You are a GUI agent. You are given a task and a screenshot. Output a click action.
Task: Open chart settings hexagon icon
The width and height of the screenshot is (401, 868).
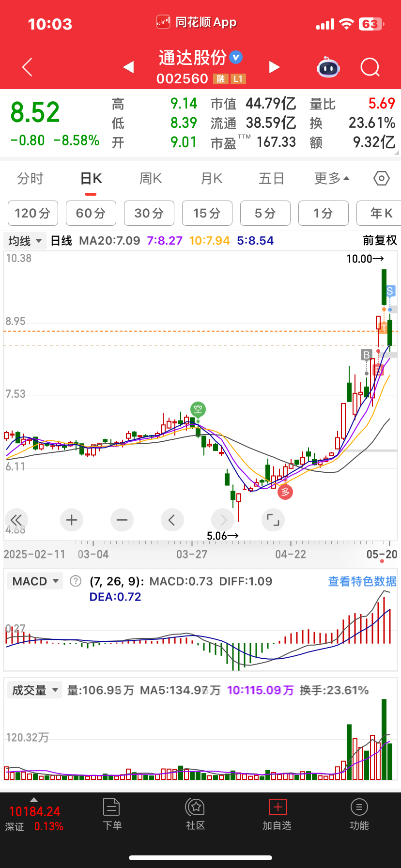pyautogui.click(x=382, y=179)
